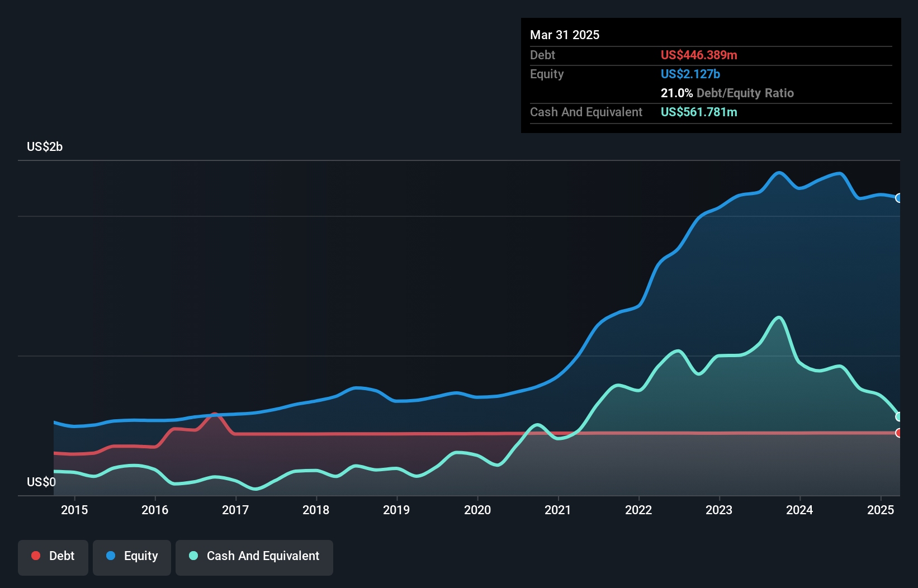Click the 21.0% Debt/Equity Ratio text
The image size is (918, 588).
click(x=727, y=93)
